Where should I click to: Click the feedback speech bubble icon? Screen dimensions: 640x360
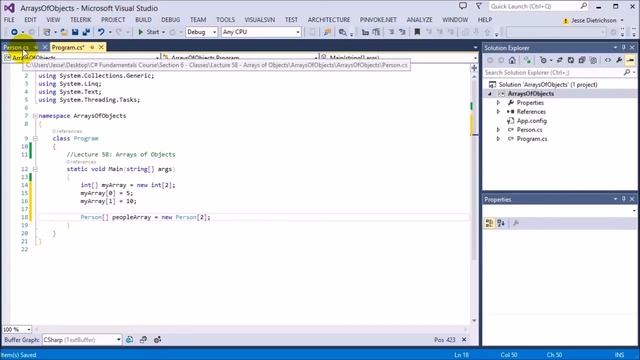[x=462, y=6]
